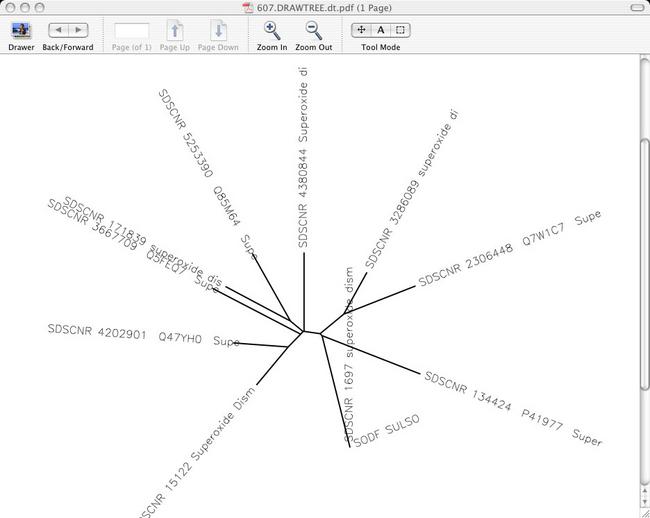Click the Page Up arrow

174,31
